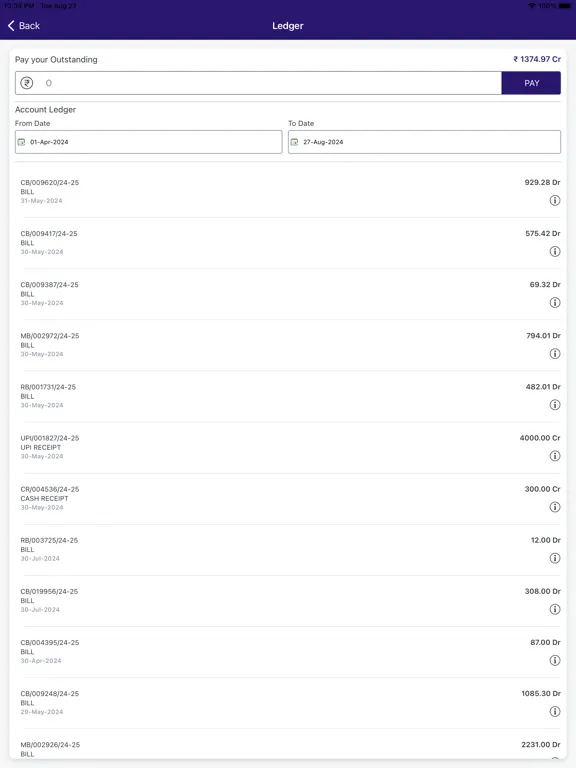Show info for 1085.30 Dr bill
576x768 pixels.
click(x=554, y=712)
